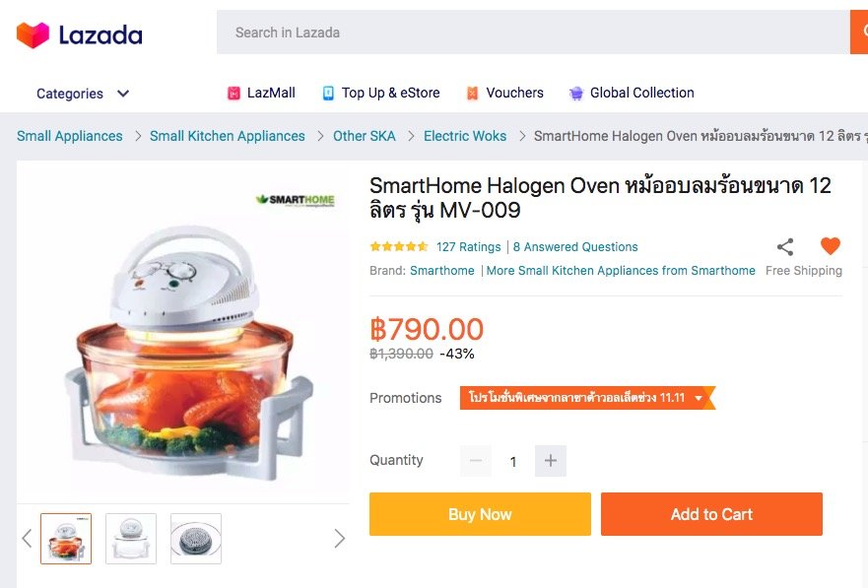Click the orange search button
This screenshot has height=588, width=868.
[859, 33]
